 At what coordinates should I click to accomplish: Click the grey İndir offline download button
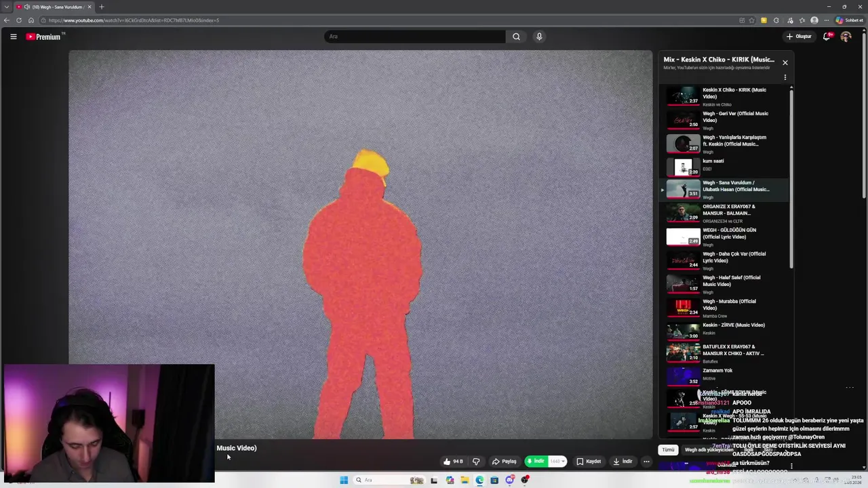click(x=623, y=462)
